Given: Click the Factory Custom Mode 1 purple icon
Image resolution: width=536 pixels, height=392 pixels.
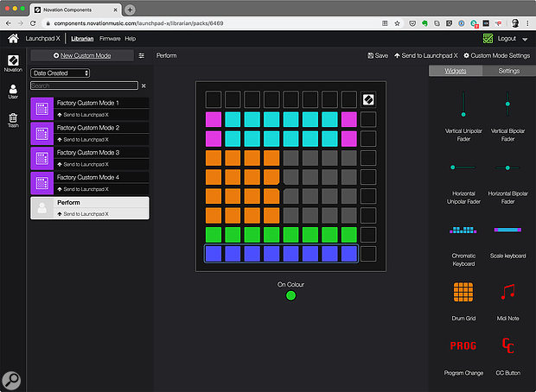Looking at the screenshot, I should 42,109.
